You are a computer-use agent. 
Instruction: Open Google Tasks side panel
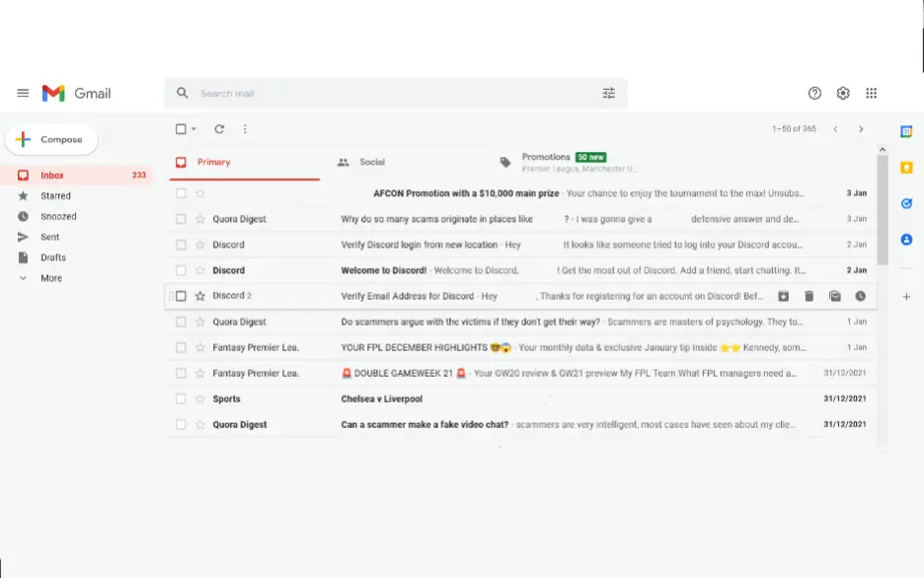(906, 203)
